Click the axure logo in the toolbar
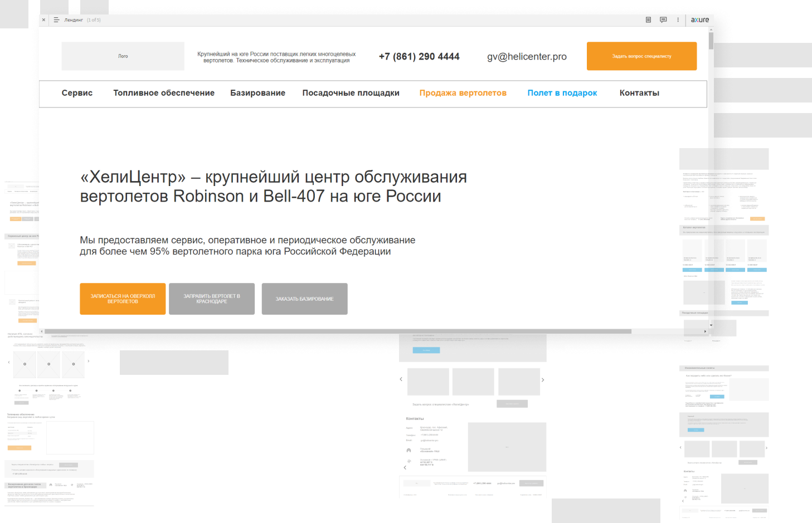The height and width of the screenshot is (523, 812). tap(700, 20)
